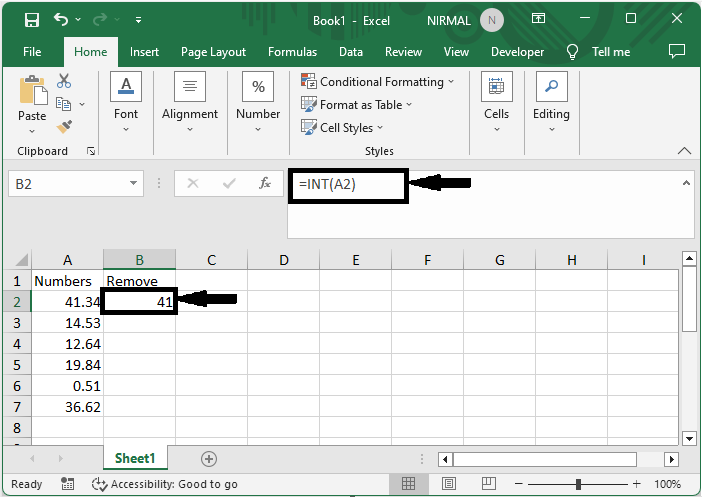Screen dimensions: 702x497
Task: Open the Clipboard dialog launcher
Action: (91, 151)
